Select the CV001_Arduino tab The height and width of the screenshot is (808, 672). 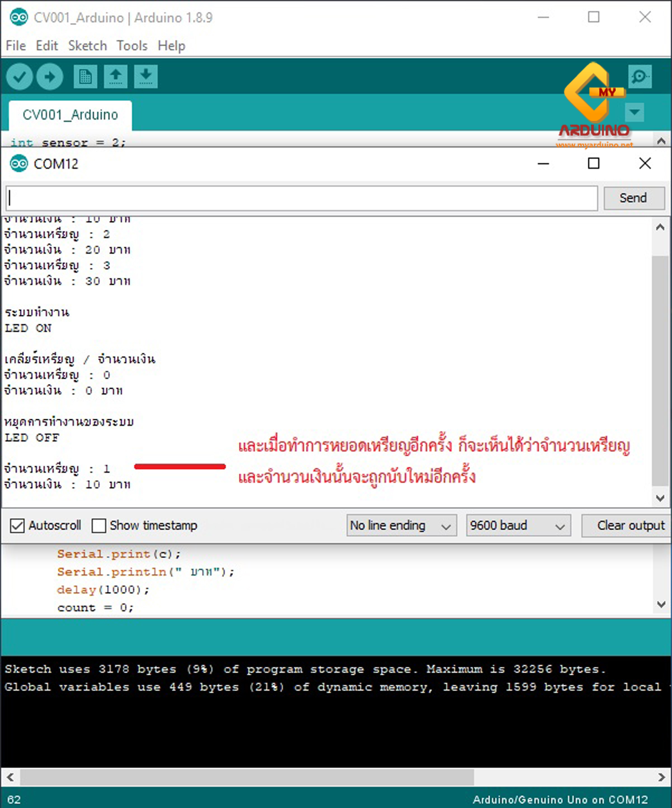coord(70,115)
